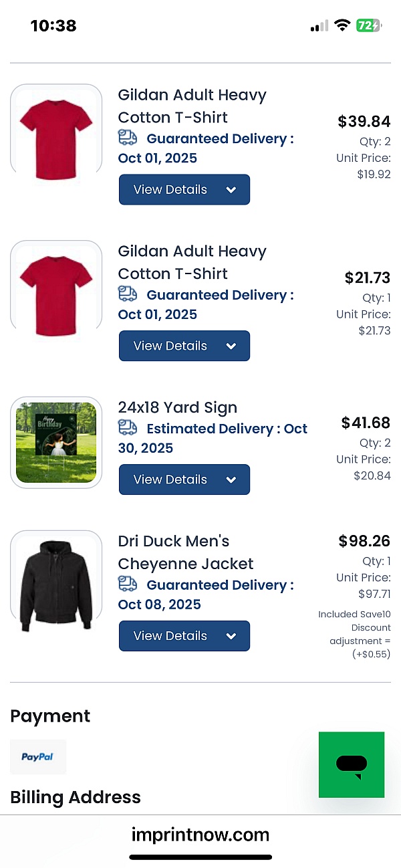The width and height of the screenshot is (401, 868).
Task: Tap the delivery truck icon for the first T-shirt
Action: [x=128, y=138]
